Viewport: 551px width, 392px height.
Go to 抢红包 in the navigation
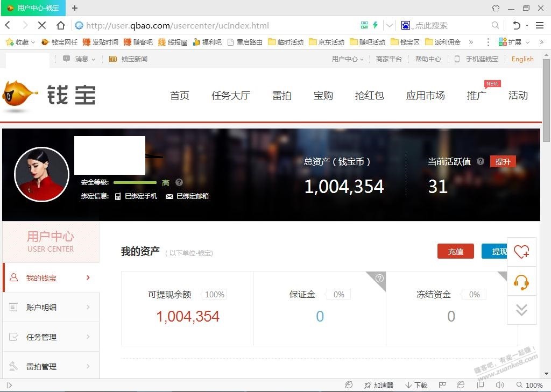[x=369, y=96]
